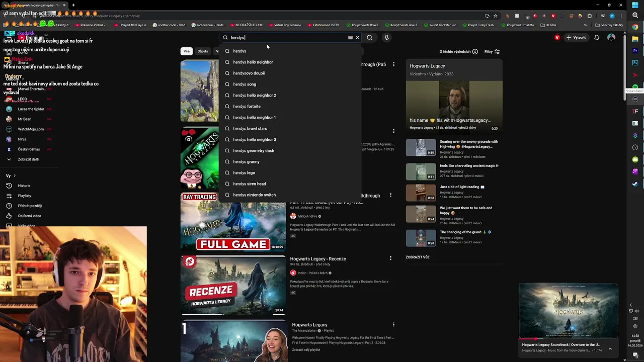Expand the Vy section chevron

click(x=15, y=176)
